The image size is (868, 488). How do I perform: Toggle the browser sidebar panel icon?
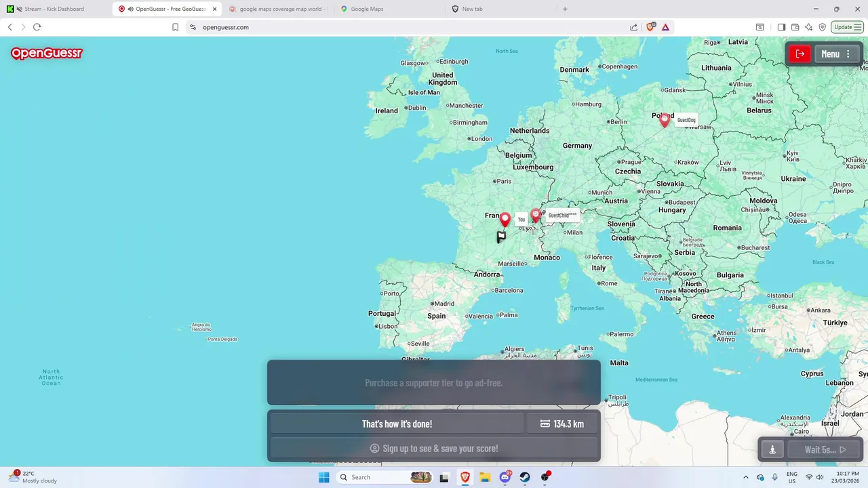pyautogui.click(x=781, y=27)
